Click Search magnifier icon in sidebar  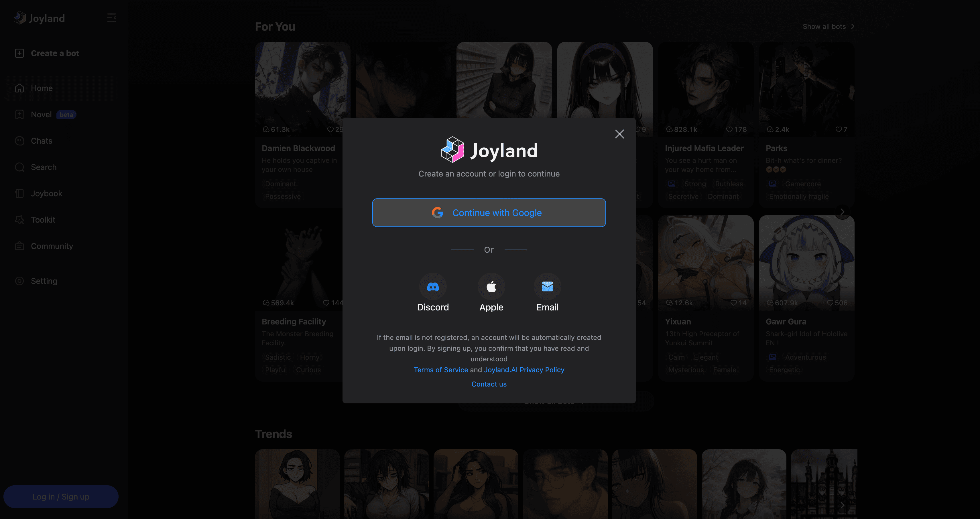point(19,167)
